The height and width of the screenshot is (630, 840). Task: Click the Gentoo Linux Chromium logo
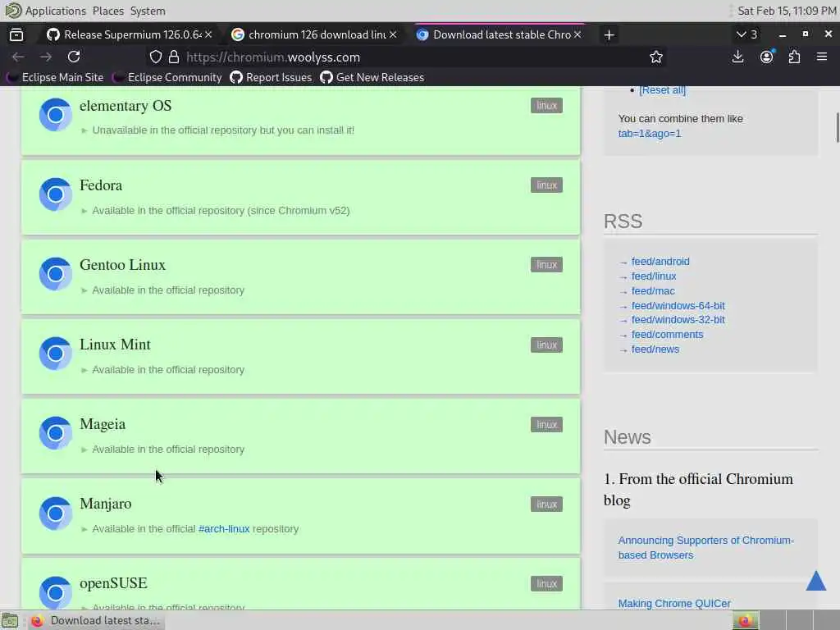55,274
